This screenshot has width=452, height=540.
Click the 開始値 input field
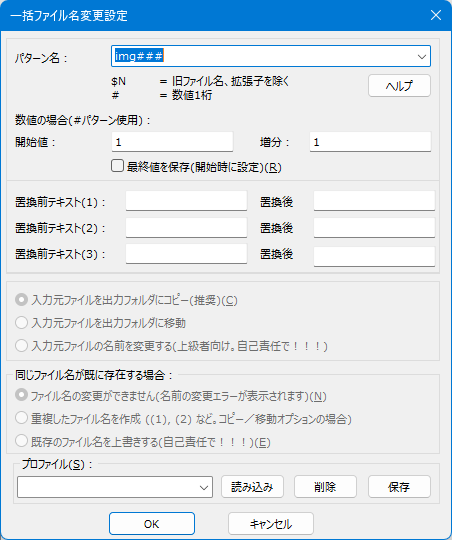pos(172,142)
